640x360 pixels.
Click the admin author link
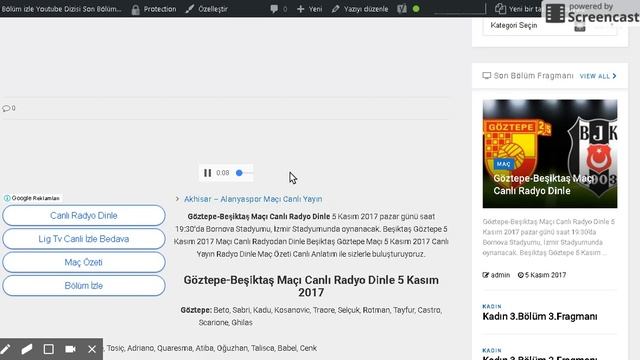500,275
